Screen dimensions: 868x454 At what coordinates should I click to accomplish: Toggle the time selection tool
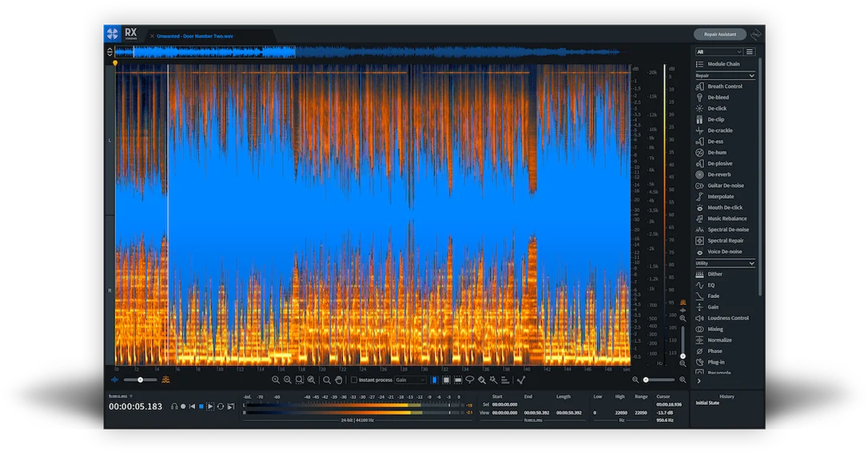435,380
